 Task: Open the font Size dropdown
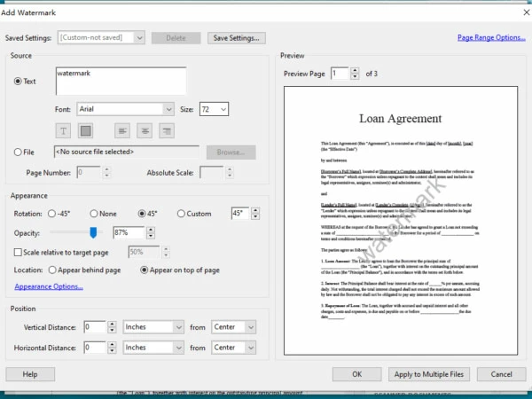214,109
